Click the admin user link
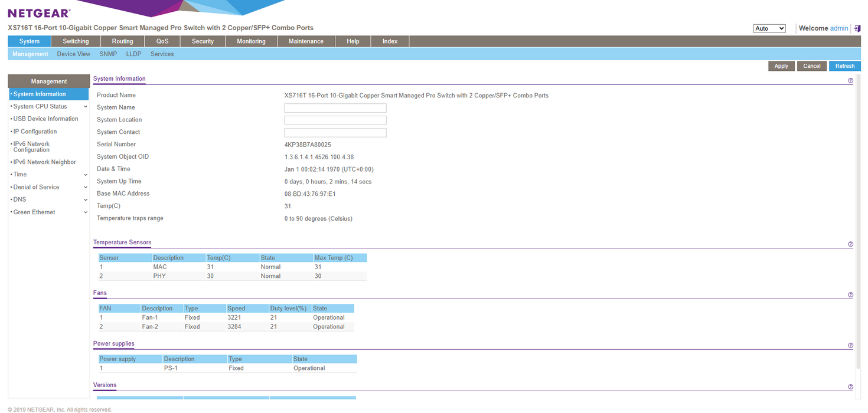Viewport: 868px width, 413px height. 839,28
